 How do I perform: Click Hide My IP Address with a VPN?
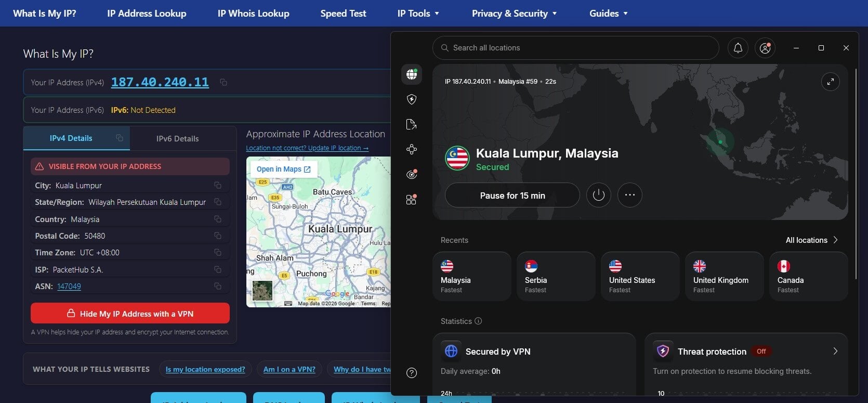click(130, 314)
